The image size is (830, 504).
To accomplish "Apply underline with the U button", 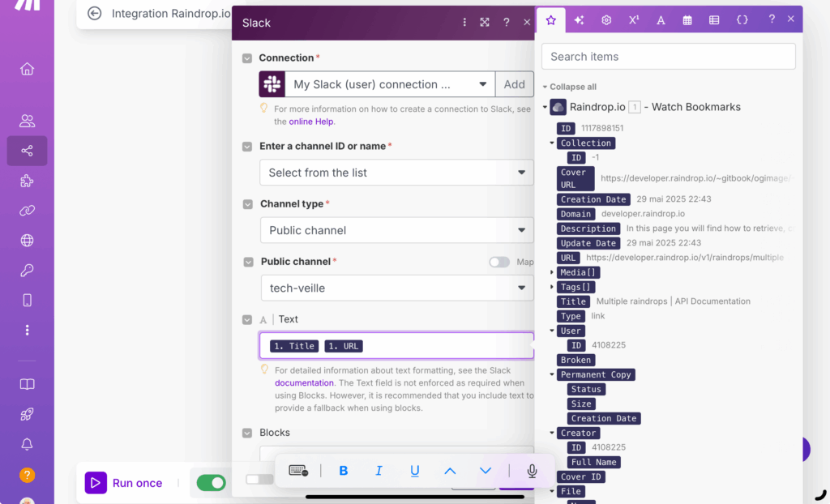I will tap(415, 471).
